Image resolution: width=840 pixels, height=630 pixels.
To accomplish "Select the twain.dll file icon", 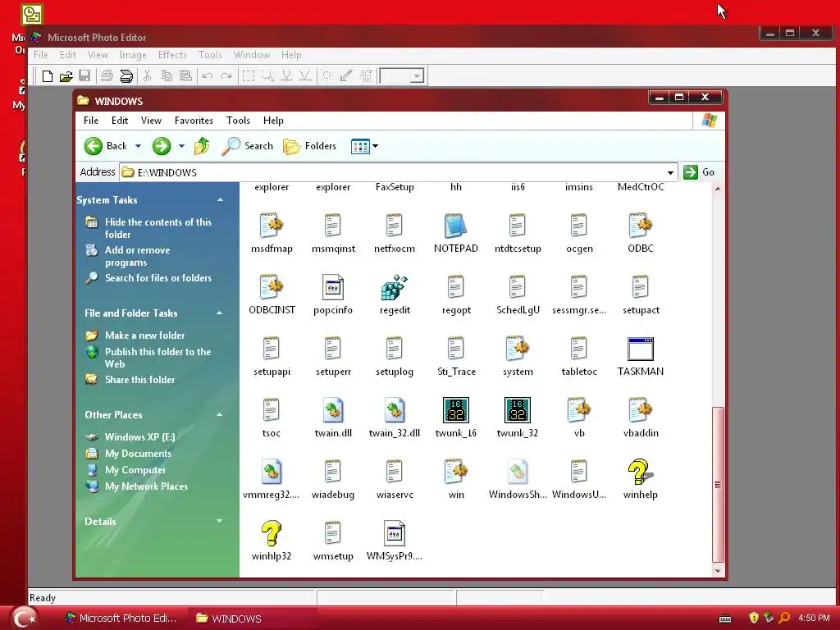I will (333, 410).
